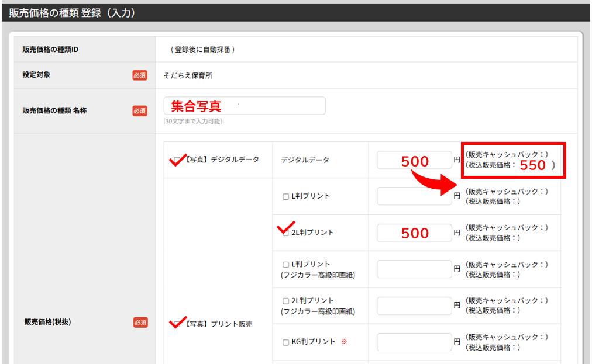Click the plain 2L判プリント price field
Viewport: 592px width, 364px height.
click(414, 233)
